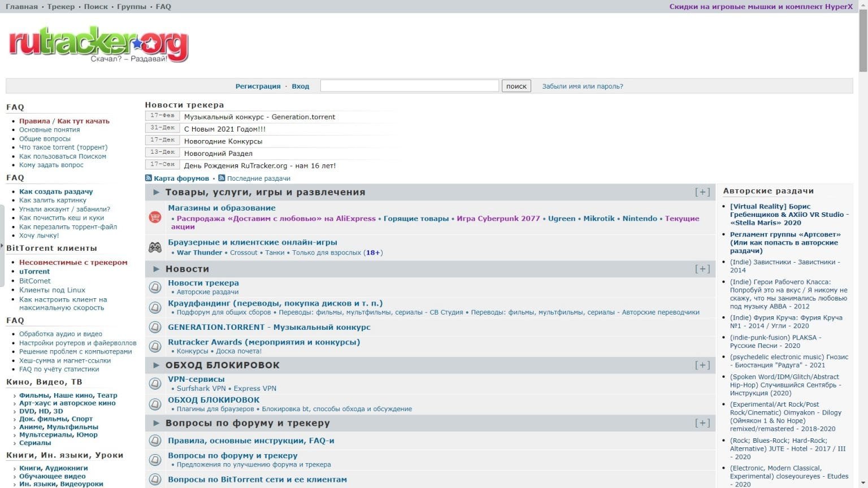Open Трекер in the top navigation

(x=60, y=7)
